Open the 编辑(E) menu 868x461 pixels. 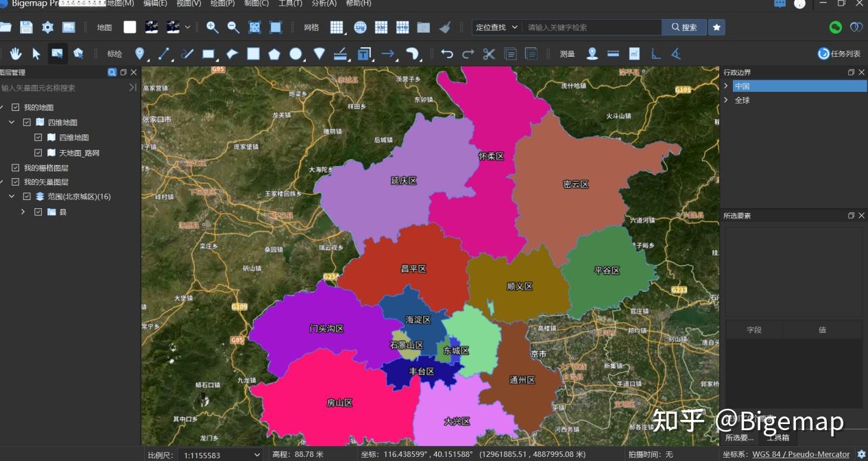[155, 3]
